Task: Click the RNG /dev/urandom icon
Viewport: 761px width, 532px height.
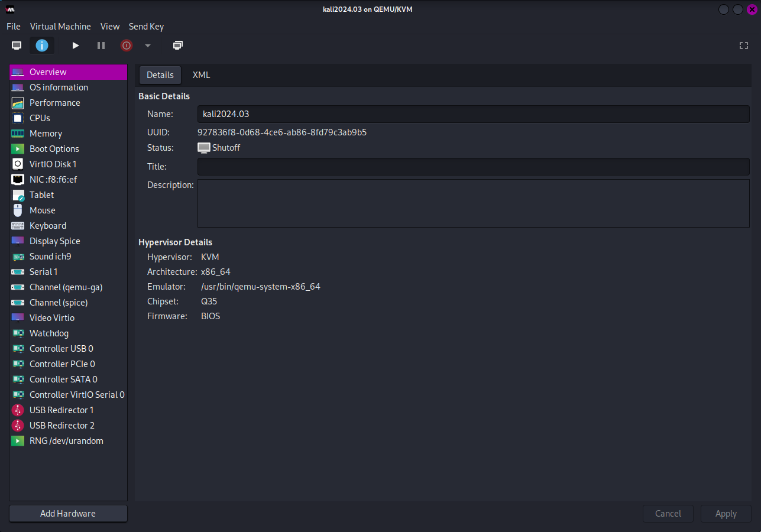Action: pyautogui.click(x=18, y=441)
